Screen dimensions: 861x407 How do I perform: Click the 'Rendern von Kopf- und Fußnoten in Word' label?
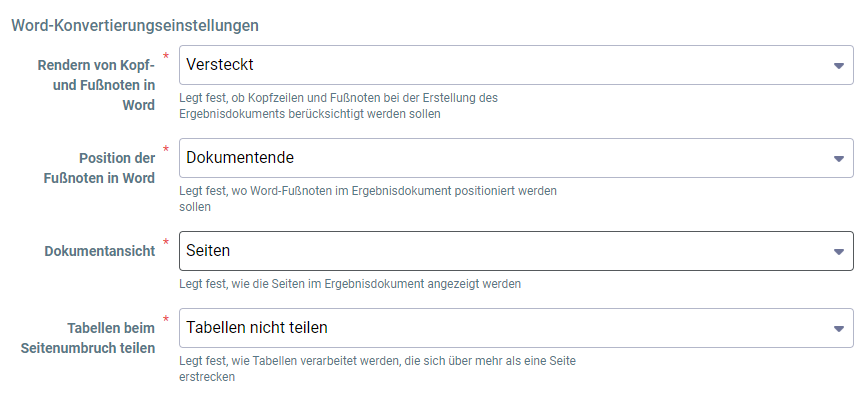coord(96,85)
